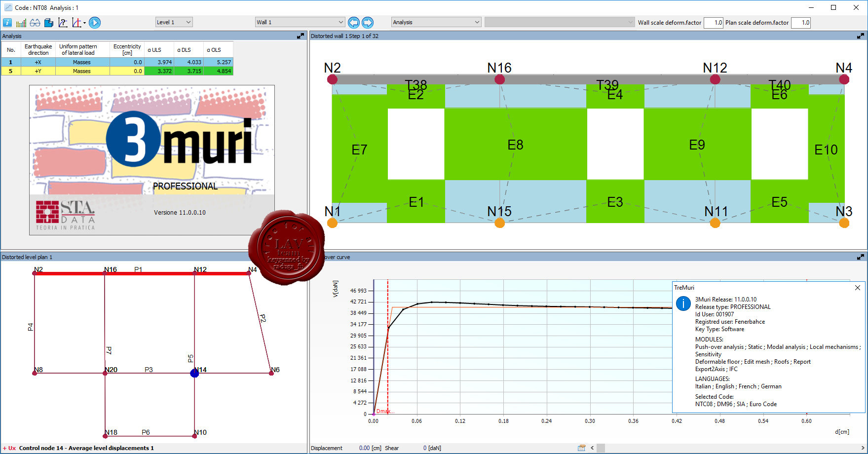The image size is (868, 454).
Task: Click wall element E8
Action: [x=515, y=145]
